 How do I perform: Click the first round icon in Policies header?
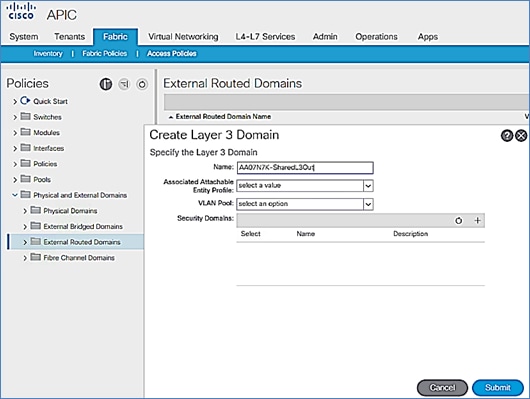pos(106,84)
